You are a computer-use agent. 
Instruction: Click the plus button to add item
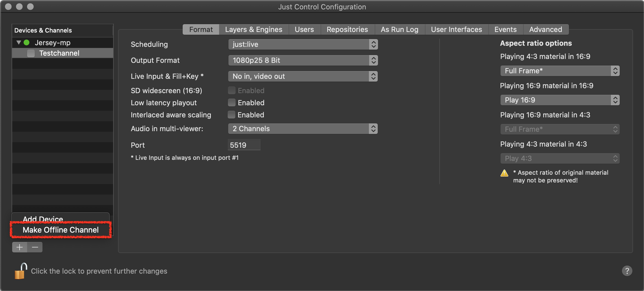20,247
